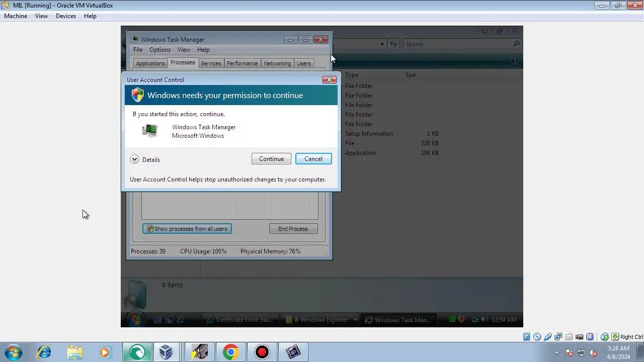Click the Size column header in Explorer

coord(411,75)
